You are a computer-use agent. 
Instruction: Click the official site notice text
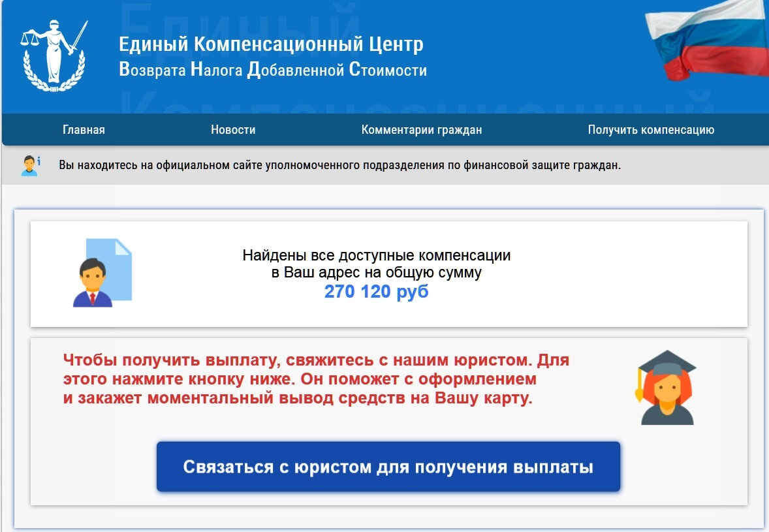[340, 165]
